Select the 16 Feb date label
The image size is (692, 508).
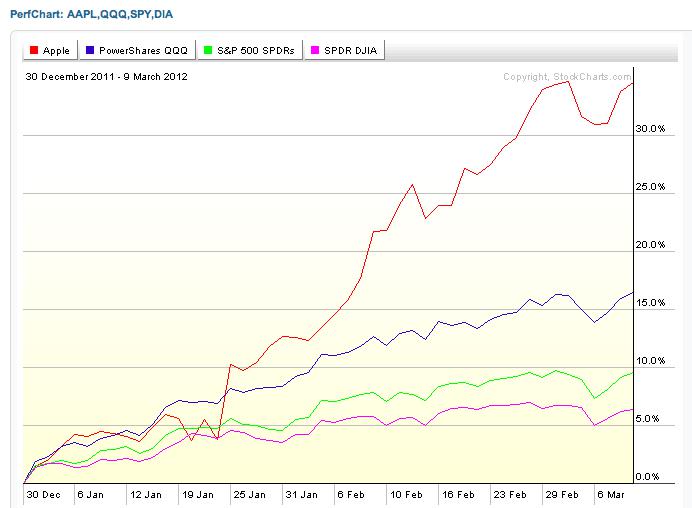pos(458,495)
